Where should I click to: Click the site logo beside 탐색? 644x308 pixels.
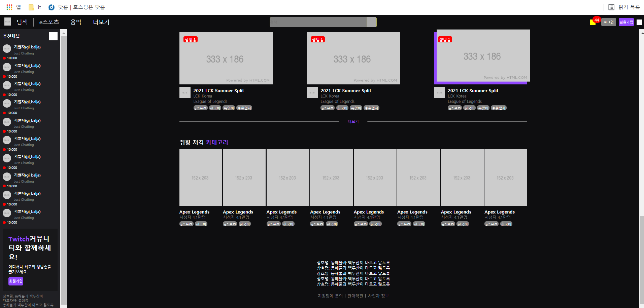pyautogui.click(x=8, y=22)
